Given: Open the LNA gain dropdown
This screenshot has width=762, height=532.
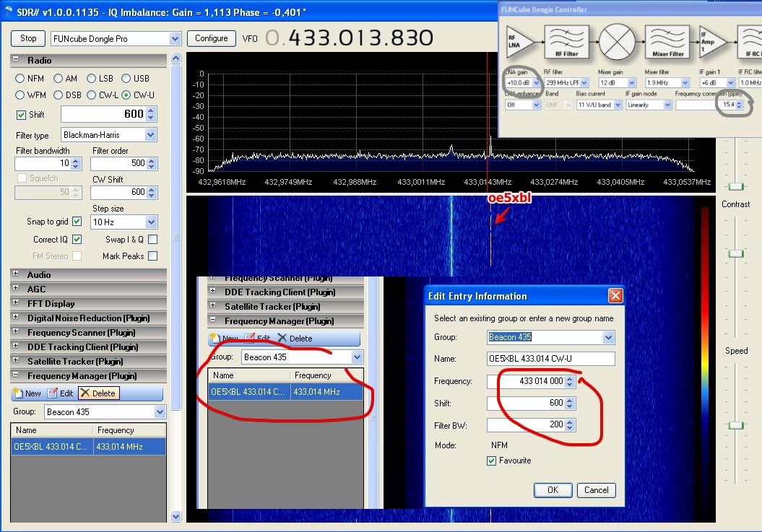Looking at the screenshot, I should 536,82.
